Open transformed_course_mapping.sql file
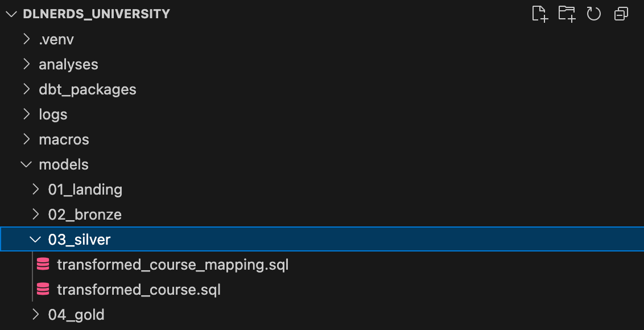The width and height of the screenshot is (644, 330). [x=172, y=265]
